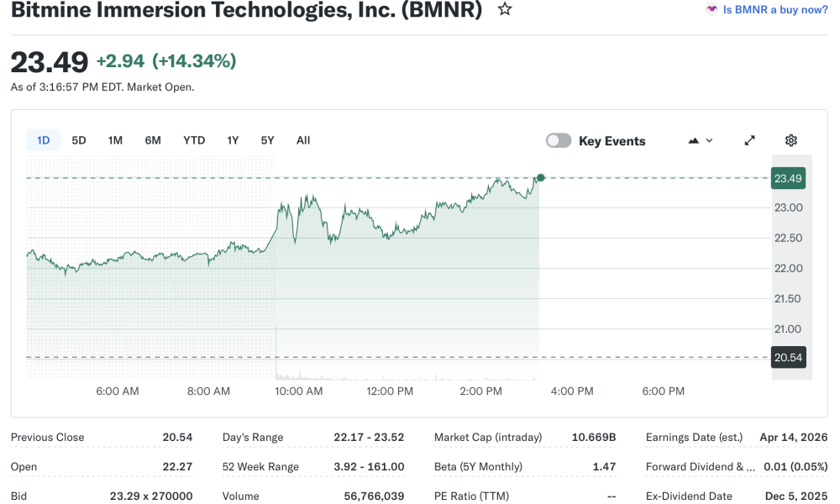Open chart settings gear icon

coord(790,140)
